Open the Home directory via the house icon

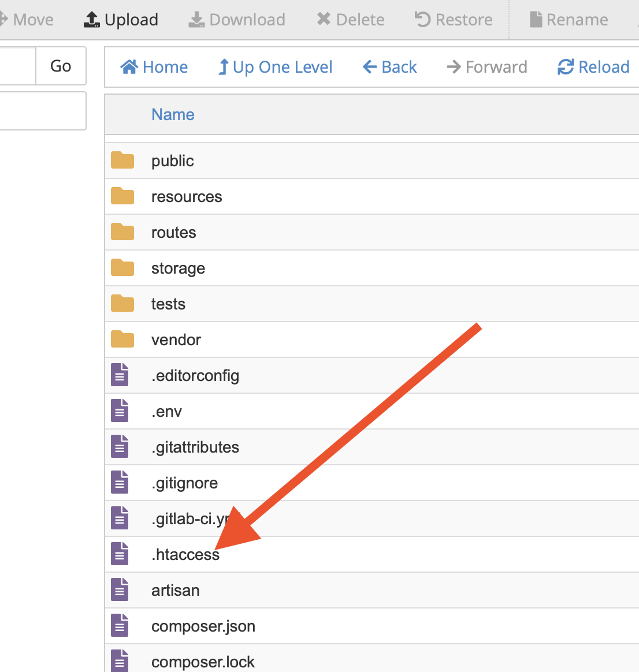point(129,66)
